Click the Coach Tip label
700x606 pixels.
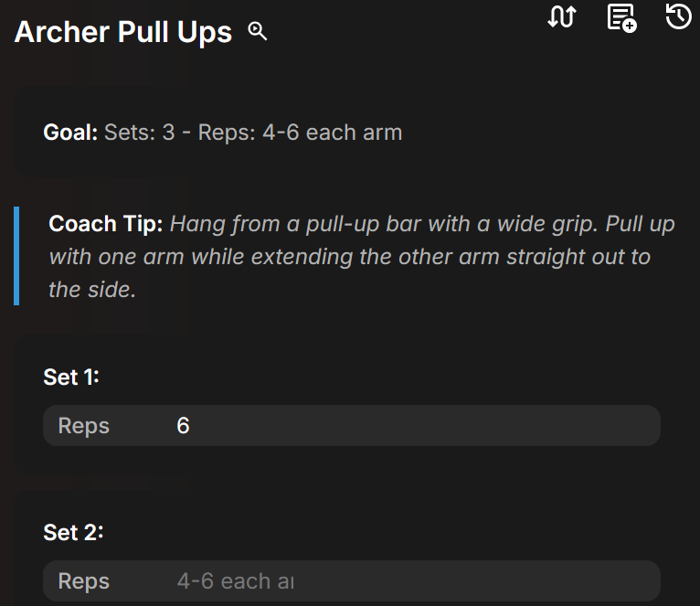106,224
